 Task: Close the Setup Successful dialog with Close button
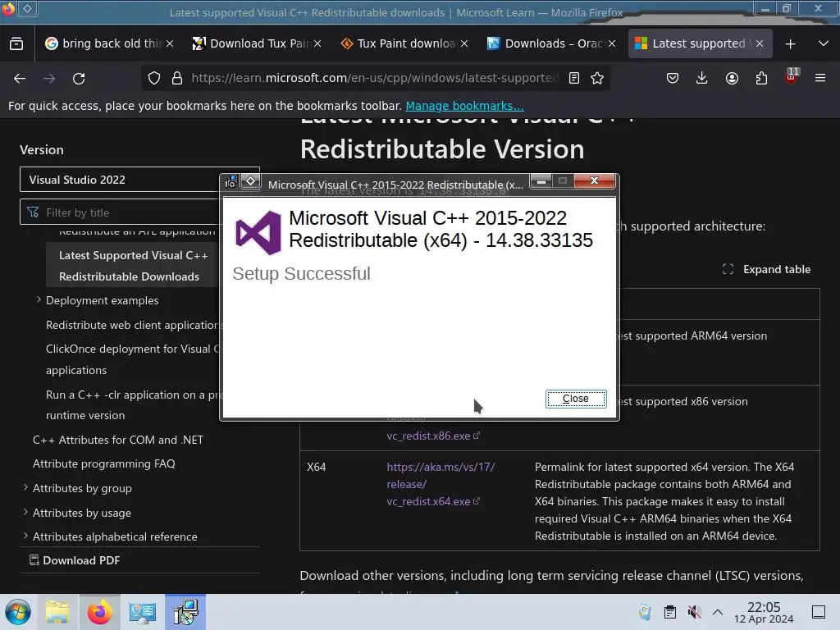[x=576, y=399]
